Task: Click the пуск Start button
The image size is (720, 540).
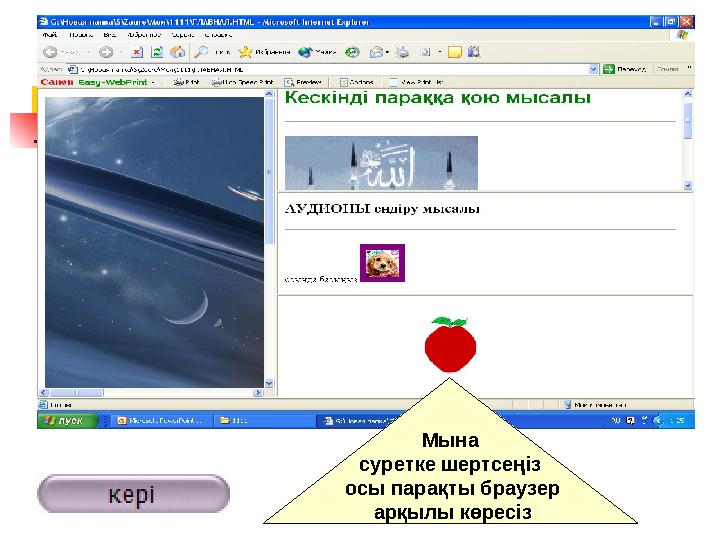Action: point(68,420)
